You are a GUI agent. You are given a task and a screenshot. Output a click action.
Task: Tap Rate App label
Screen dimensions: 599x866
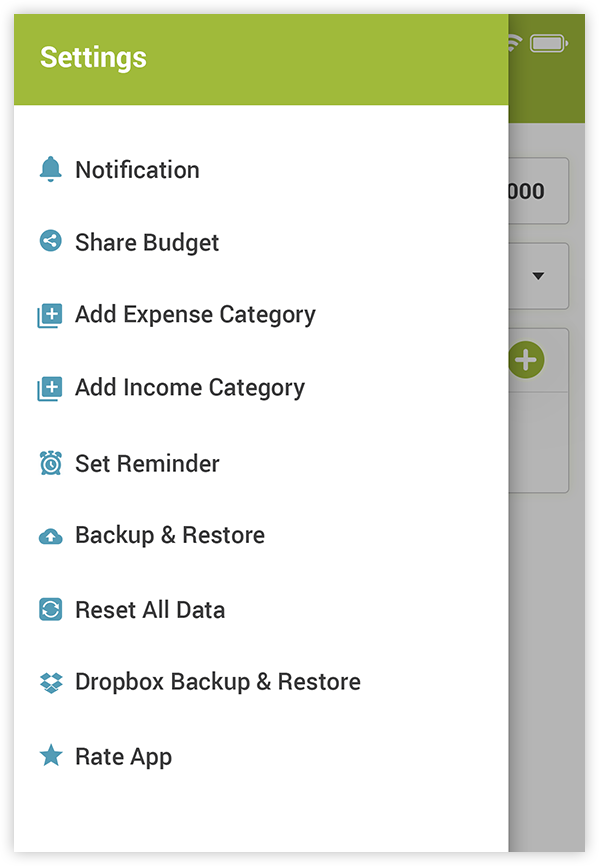point(124,757)
